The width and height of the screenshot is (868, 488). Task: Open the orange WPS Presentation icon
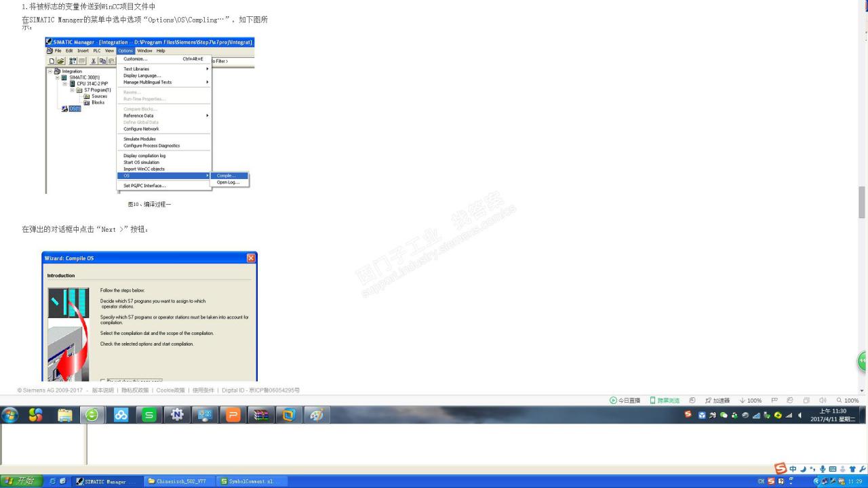click(x=233, y=415)
